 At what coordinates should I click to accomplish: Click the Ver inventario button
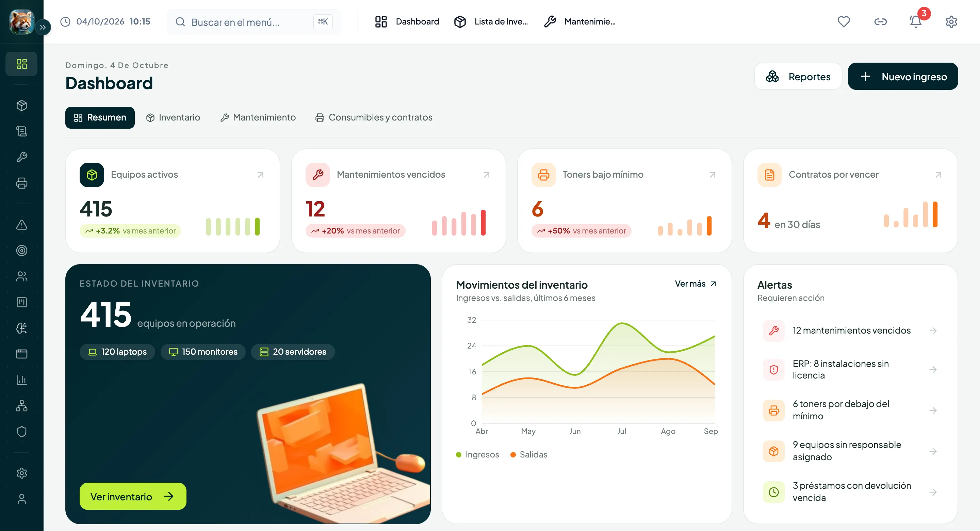coord(133,497)
